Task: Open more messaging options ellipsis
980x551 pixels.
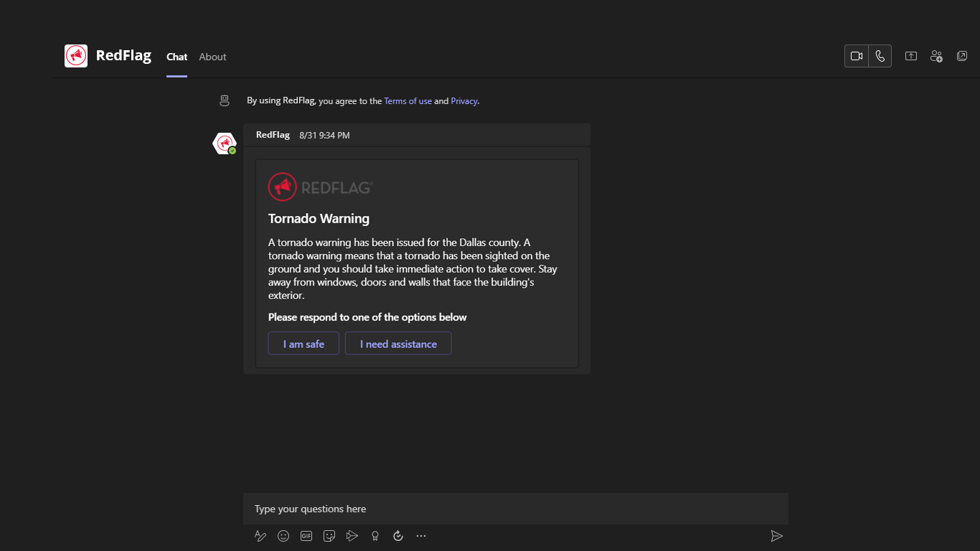Action: pos(421,536)
